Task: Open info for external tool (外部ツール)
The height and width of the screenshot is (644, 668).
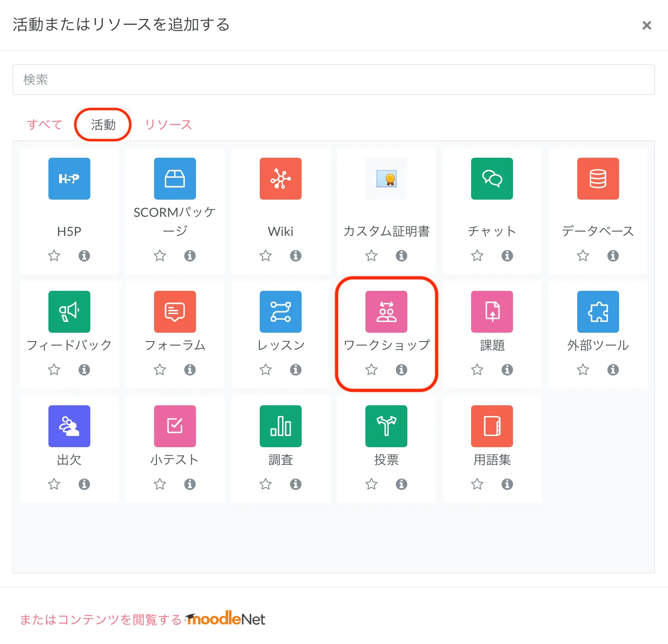Action: (613, 370)
